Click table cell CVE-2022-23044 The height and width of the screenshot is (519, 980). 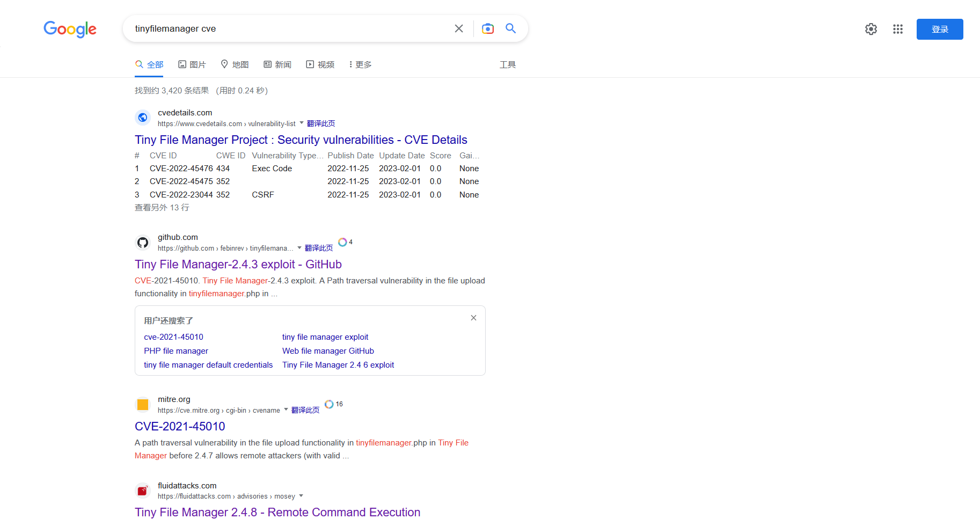pos(181,195)
